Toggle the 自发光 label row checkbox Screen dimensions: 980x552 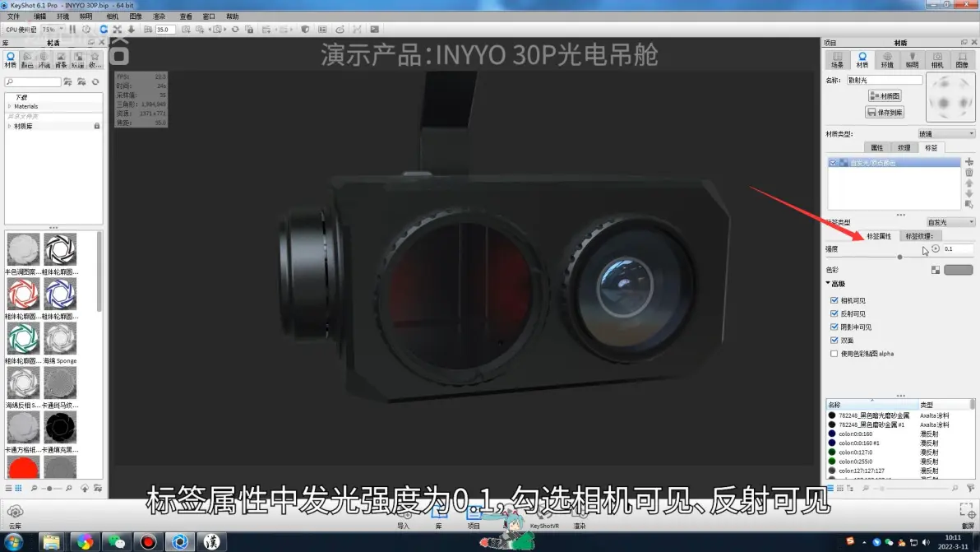pyautogui.click(x=833, y=163)
